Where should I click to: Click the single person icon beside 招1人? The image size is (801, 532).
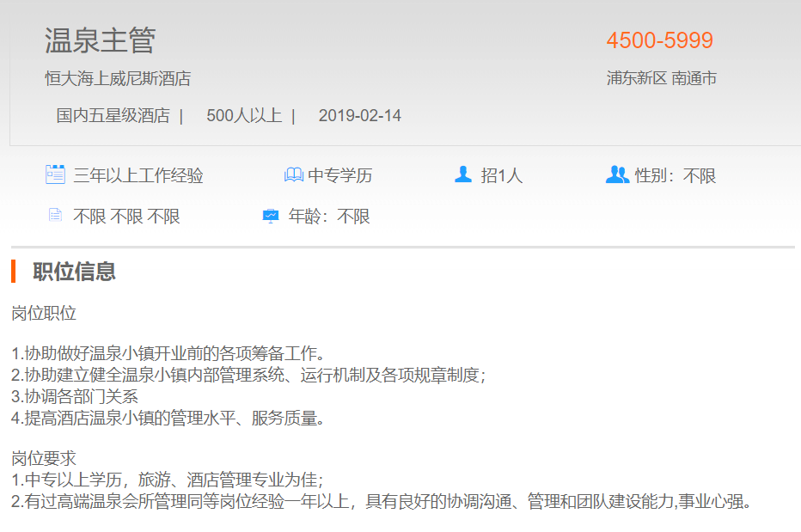463,174
